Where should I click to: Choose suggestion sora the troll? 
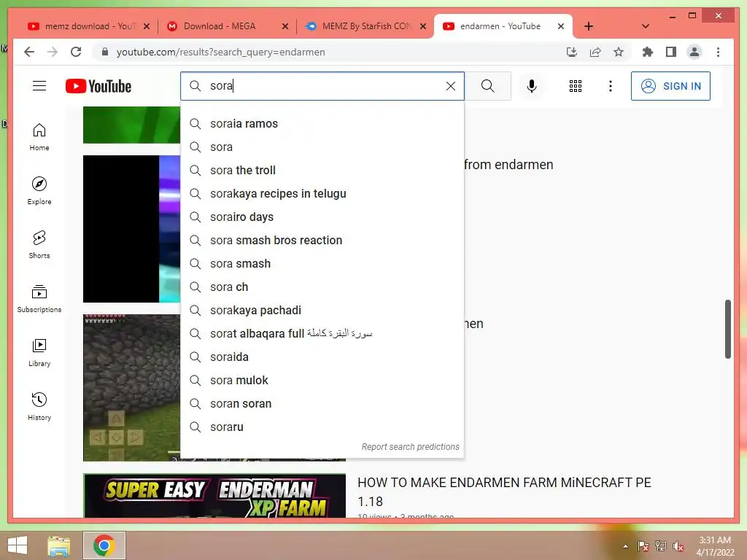point(322,170)
